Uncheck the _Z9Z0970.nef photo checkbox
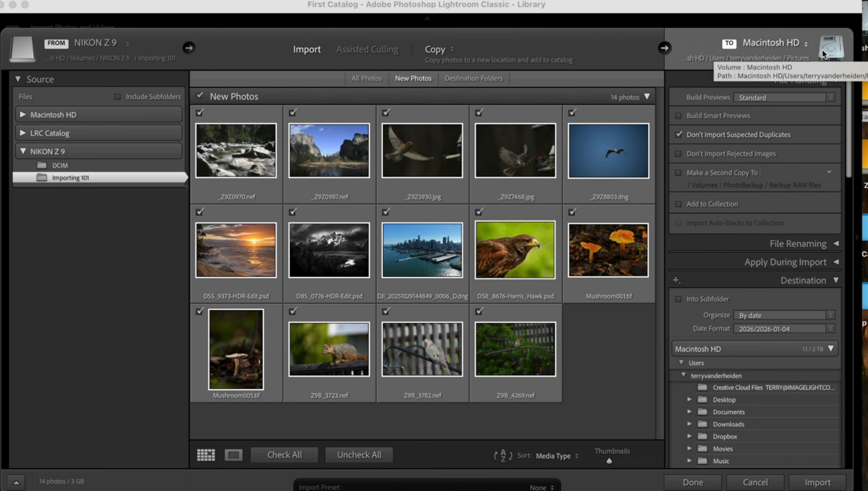The width and height of the screenshot is (868, 491). (200, 112)
